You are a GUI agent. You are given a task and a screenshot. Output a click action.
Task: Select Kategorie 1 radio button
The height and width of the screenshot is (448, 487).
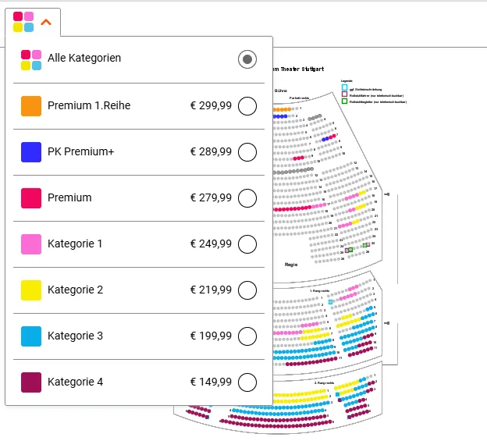247,244
